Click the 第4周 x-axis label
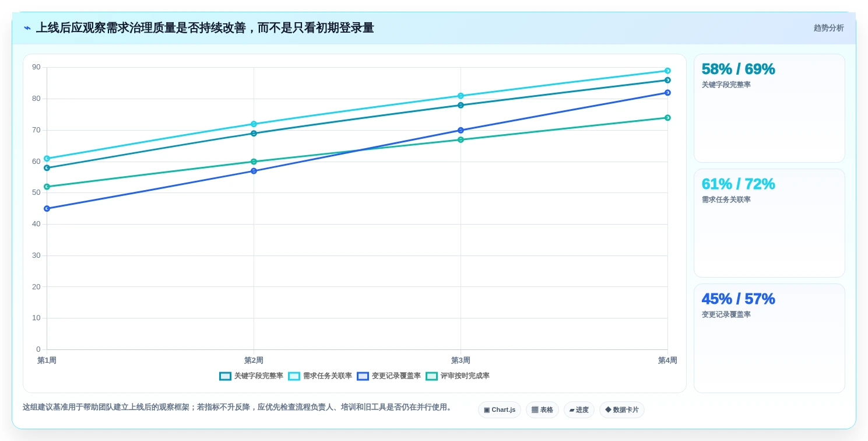 coord(667,360)
